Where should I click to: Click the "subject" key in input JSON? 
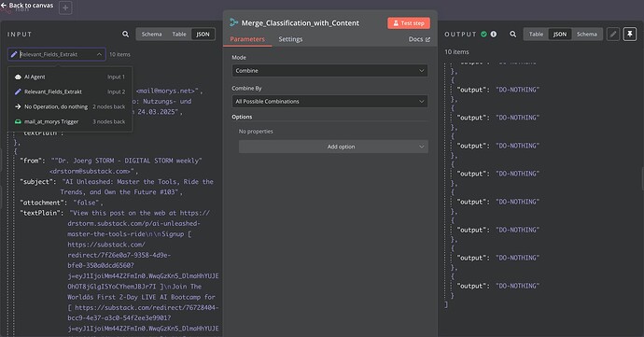[38, 182]
